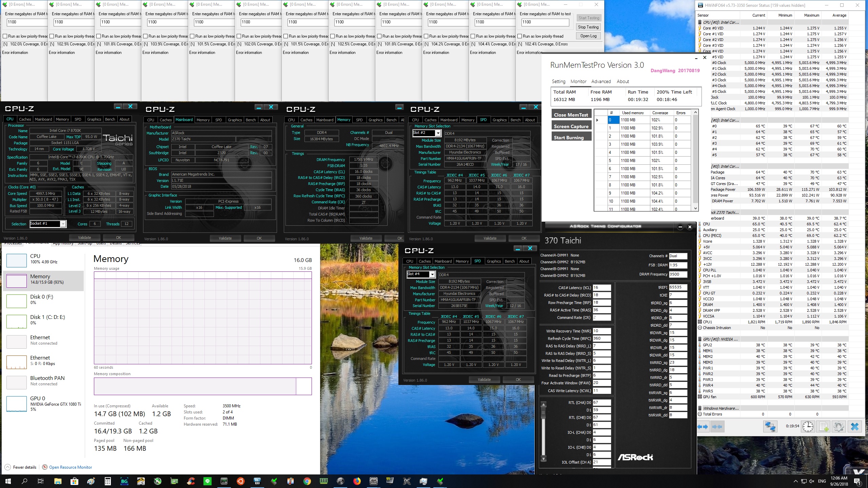Collapse Task Manager with Fewer details
The height and width of the screenshot is (488, 868).
[x=21, y=467]
